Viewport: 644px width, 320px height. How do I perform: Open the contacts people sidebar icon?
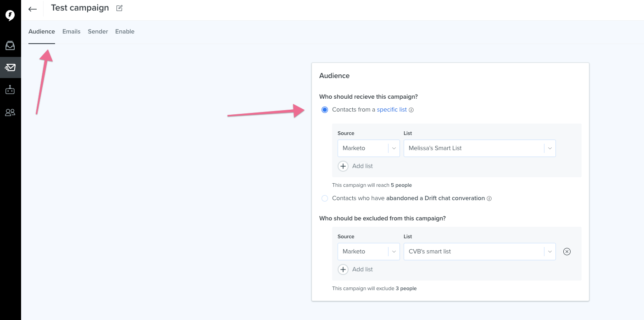click(x=10, y=112)
